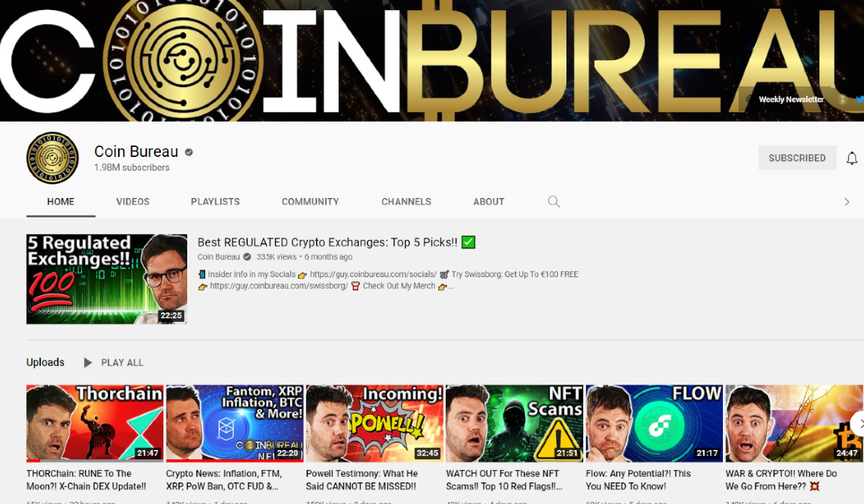The height and width of the screenshot is (504, 864).
Task: Click the '1.98M subscribers' text
Action: pyautogui.click(x=132, y=168)
